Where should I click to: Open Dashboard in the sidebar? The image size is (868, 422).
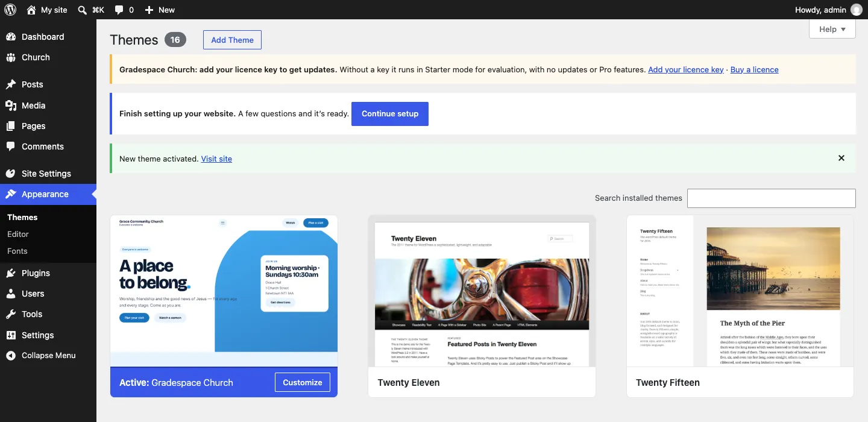48,37
